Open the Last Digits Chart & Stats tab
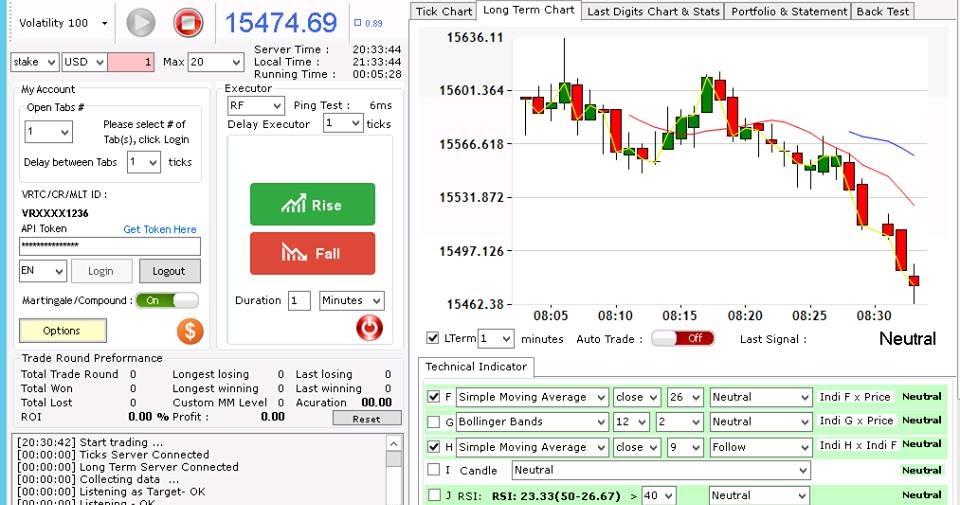Screen dimensions: 960x505 pyautogui.click(x=653, y=11)
